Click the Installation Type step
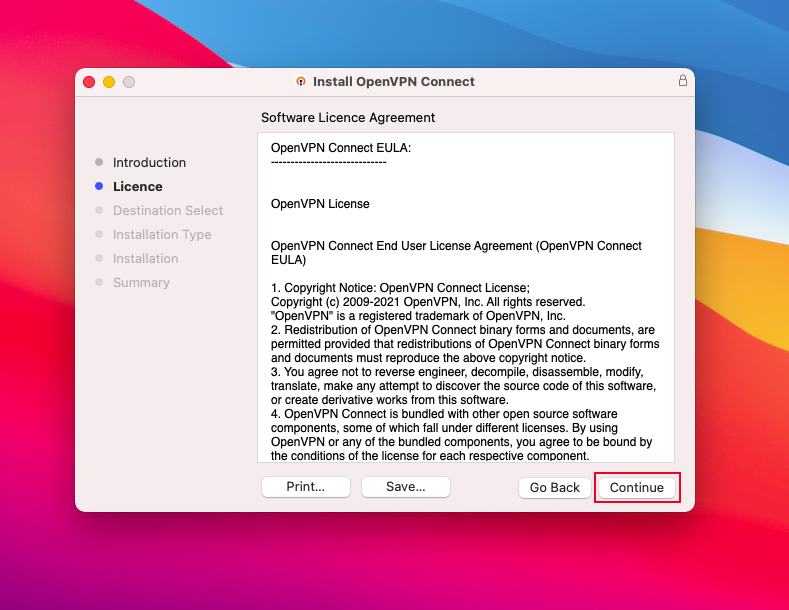The width and height of the screenshot is (789, 610). pyautogui.click(x=162, y=235)
